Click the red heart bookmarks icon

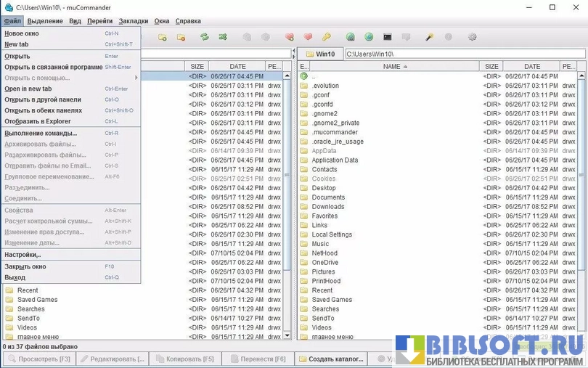[308, 36]
